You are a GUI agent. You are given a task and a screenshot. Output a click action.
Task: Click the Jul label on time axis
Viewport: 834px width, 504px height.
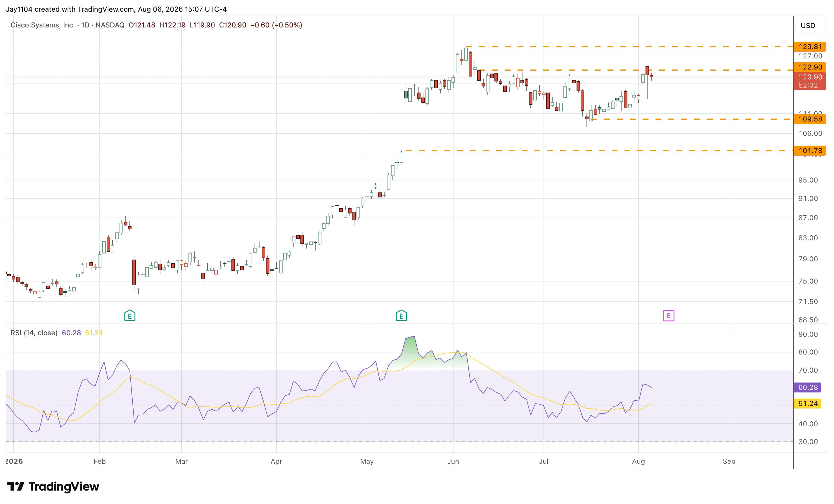(544, 461)
